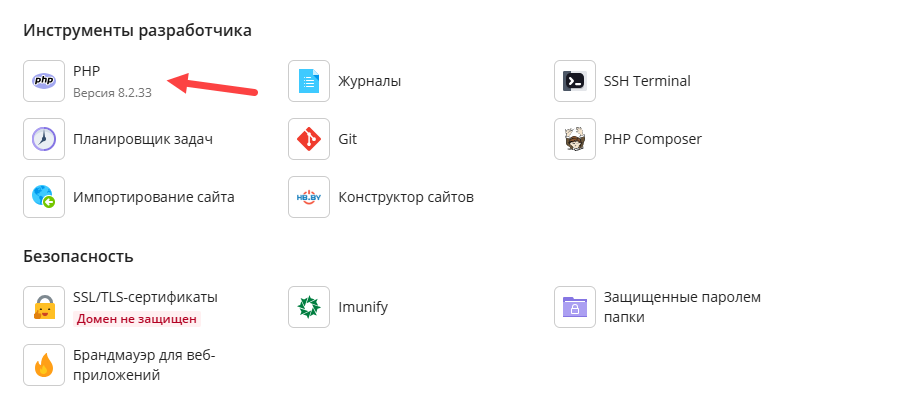Open the PHP settings icon

[x=44, y=81]
